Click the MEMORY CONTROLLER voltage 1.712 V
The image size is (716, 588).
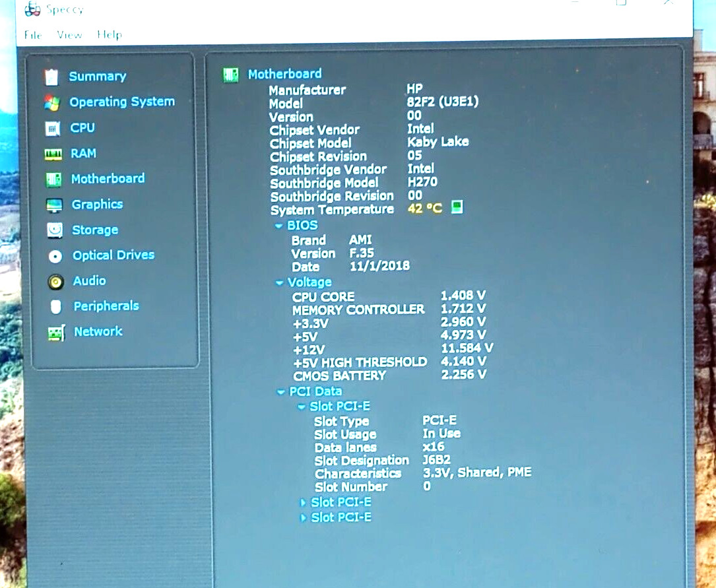coord(463,309)
